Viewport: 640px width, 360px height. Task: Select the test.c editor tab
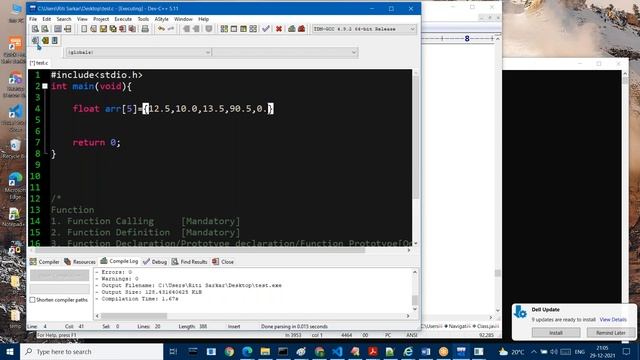[x=39, y=63]
